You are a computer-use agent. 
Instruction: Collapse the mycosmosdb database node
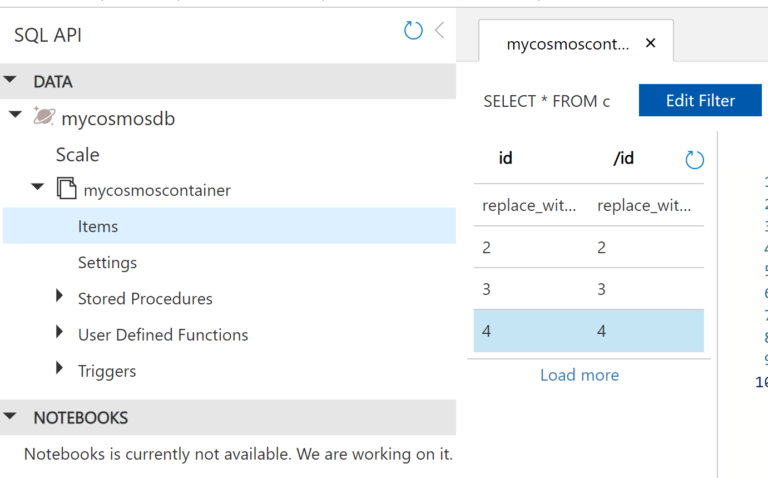point(16,115)
